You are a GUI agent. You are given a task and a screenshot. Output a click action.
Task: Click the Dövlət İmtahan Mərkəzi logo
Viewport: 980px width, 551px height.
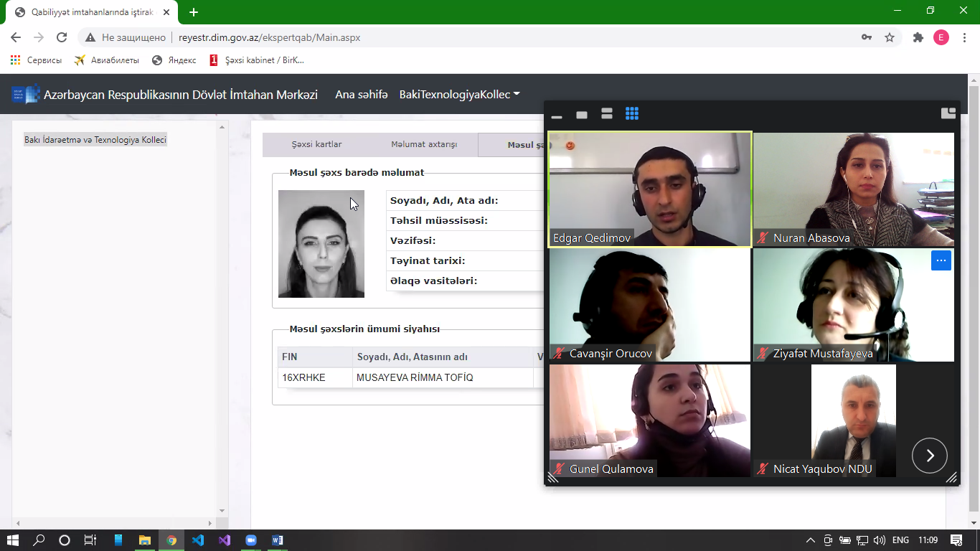click(26, 94)
